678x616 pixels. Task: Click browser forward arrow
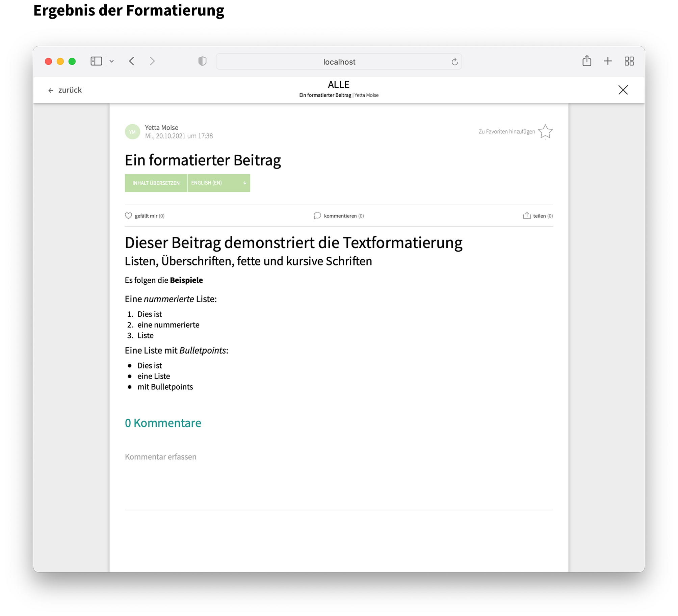click(152, 61)
